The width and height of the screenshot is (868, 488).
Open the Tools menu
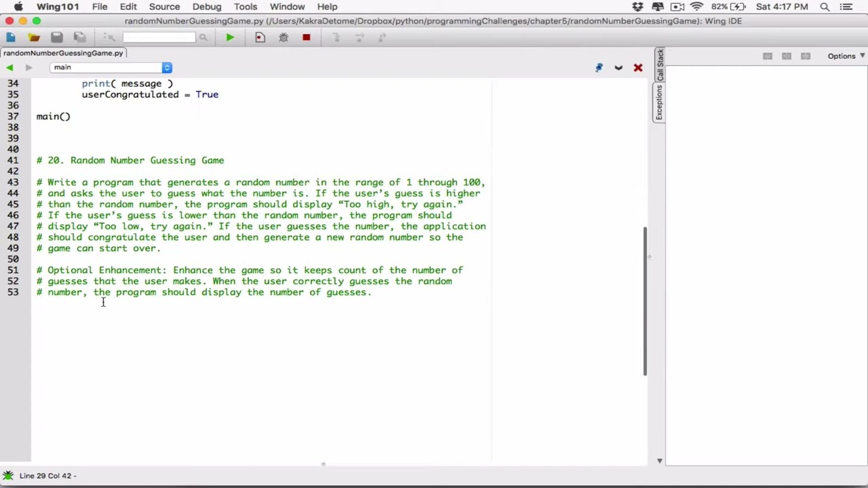(245, 7)
